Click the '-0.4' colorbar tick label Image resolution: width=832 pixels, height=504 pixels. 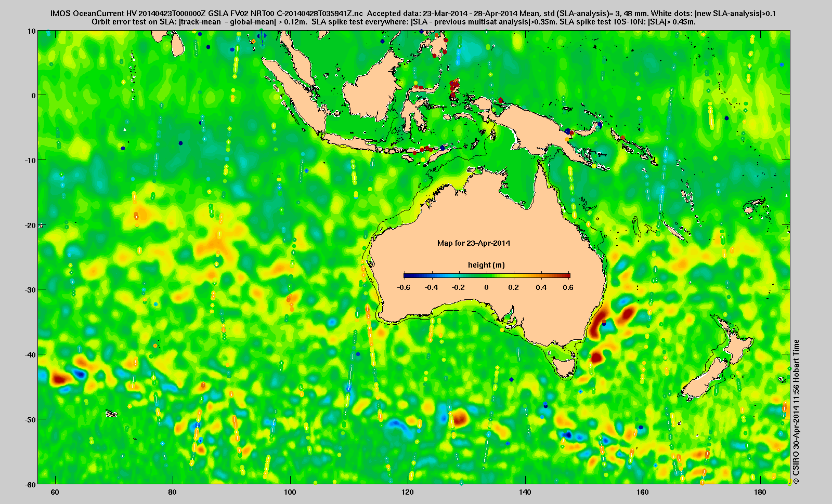(x=431, y=287)
